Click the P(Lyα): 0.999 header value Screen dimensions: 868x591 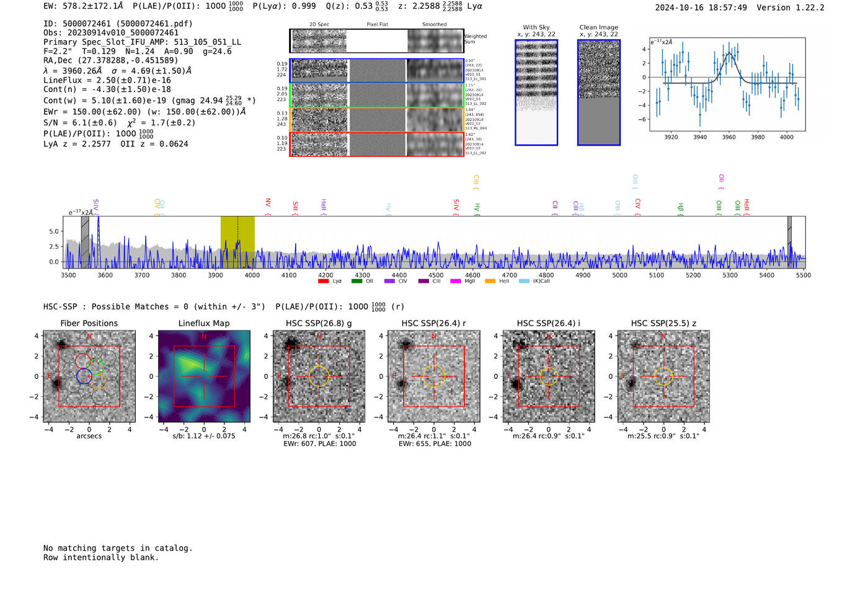284,6
